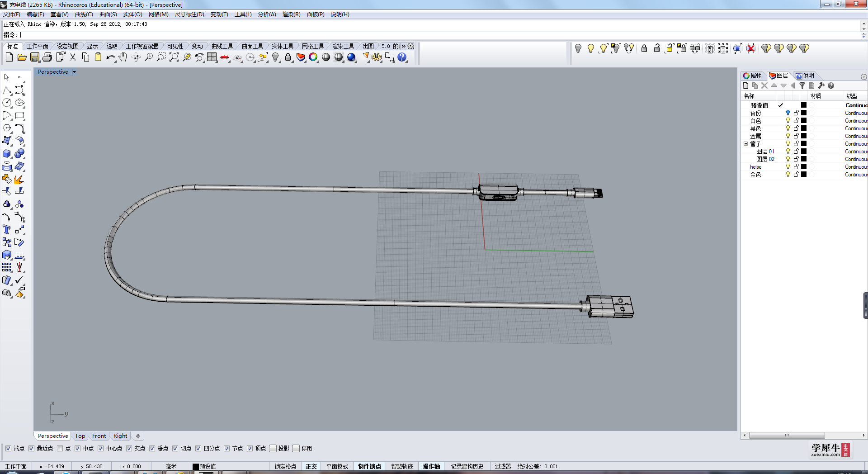Toggle the 最近点 osnap checkbox
The image size is (868, 474).
click(x=31, y=448)
